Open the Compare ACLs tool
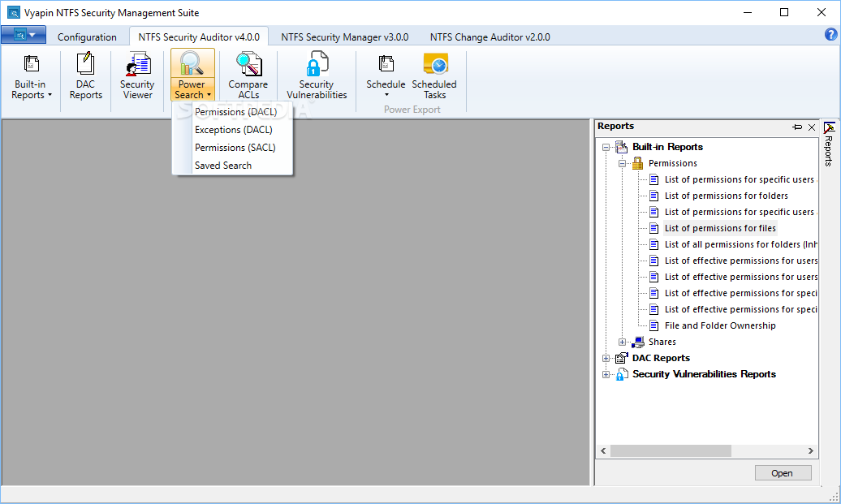Image resolution: width=841 pixels, height=504 pixels. 248,76
